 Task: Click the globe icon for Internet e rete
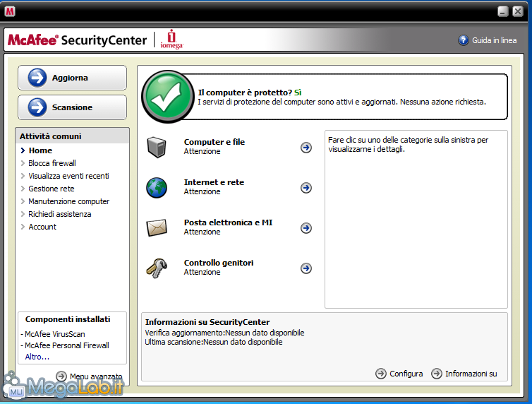click(157, 187)
